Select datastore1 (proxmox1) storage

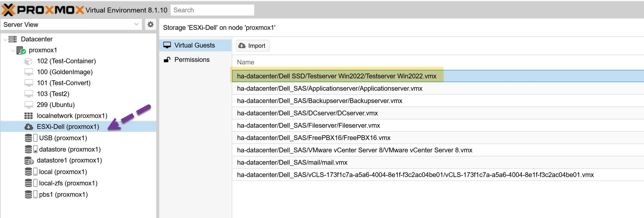point(69,160)
